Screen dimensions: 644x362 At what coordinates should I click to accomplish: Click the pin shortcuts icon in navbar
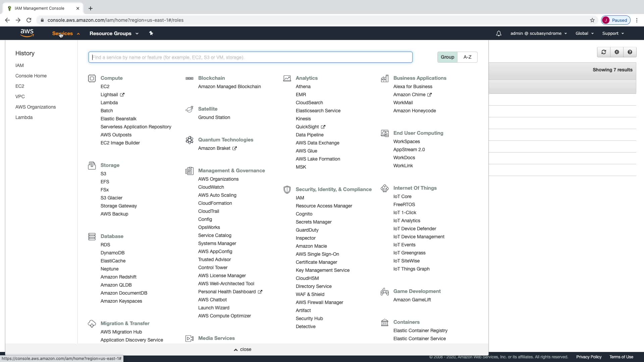151,33
